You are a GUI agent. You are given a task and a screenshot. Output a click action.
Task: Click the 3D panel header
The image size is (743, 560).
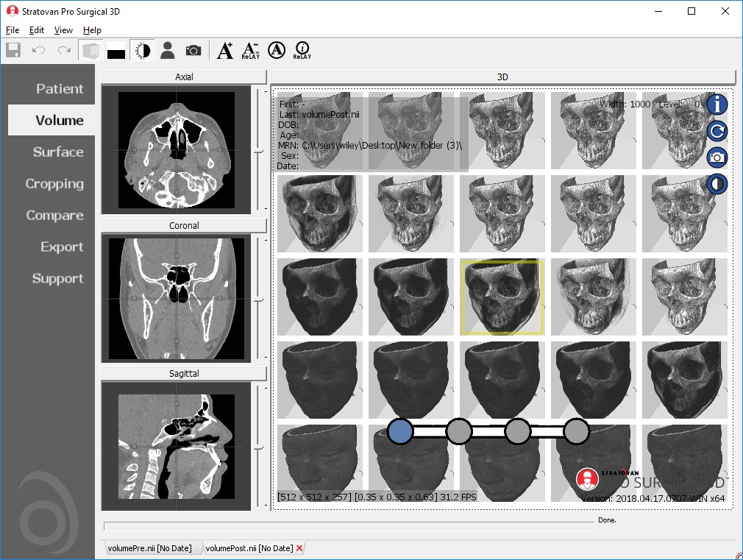[x=502, y=77]
